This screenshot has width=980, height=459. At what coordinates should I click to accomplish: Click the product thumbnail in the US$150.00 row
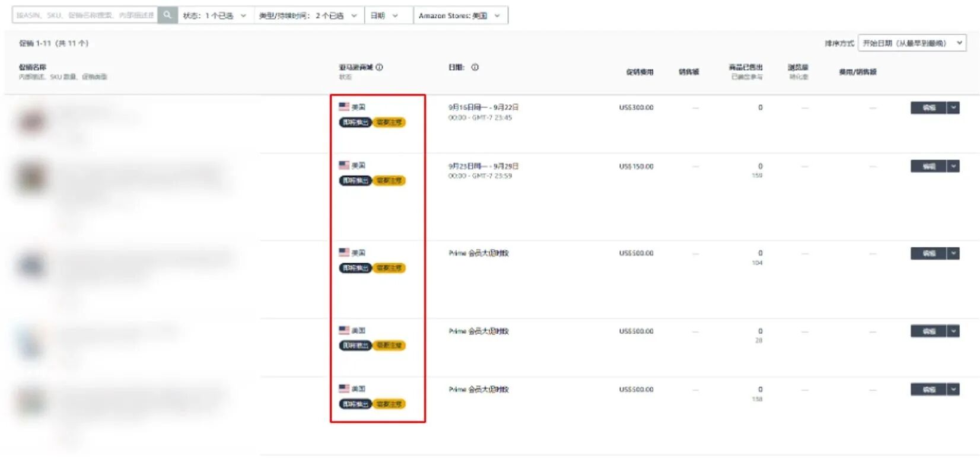(x=31, y=177)
